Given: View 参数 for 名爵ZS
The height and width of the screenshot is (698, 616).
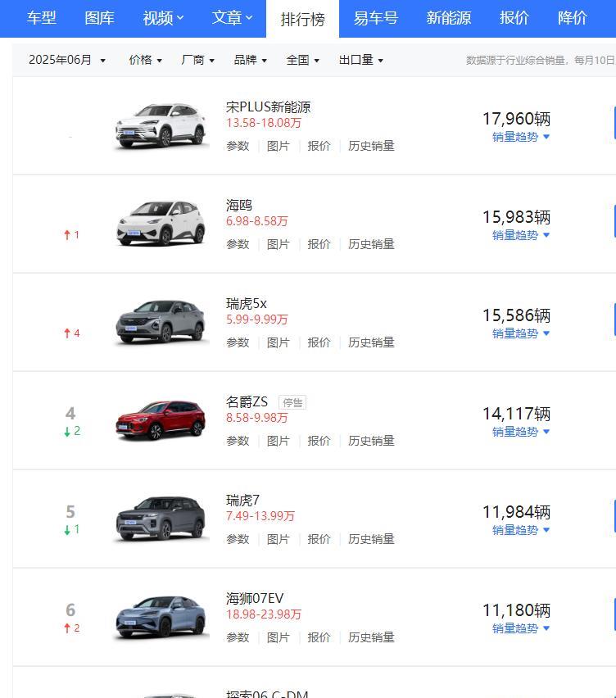Looking at the screenshot, I should click(238, 441).
